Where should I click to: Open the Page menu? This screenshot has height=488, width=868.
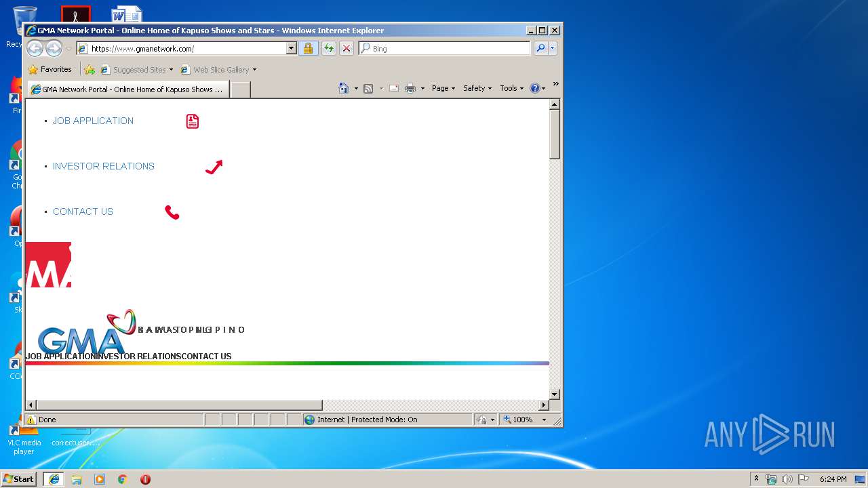pos(443,88)
